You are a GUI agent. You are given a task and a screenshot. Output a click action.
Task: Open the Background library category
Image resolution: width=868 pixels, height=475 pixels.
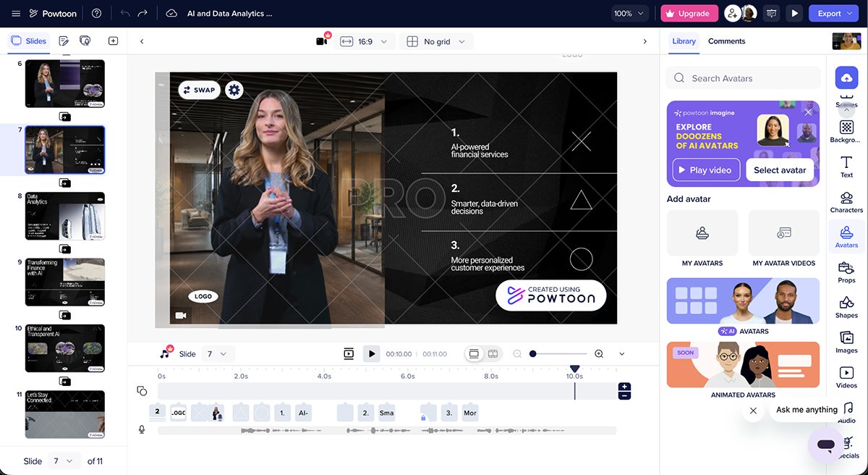(846, 133)
